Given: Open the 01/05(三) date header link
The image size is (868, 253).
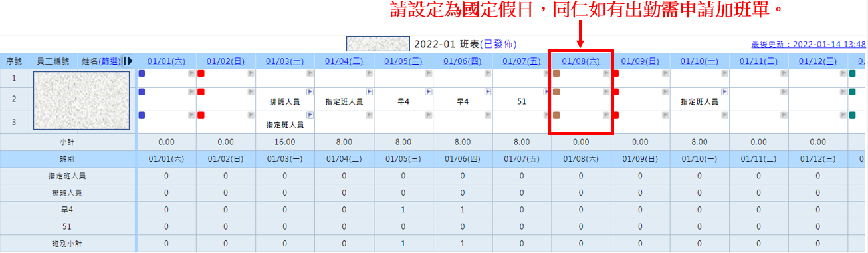Looking at the screenshot, I should (x=403, y=61).
